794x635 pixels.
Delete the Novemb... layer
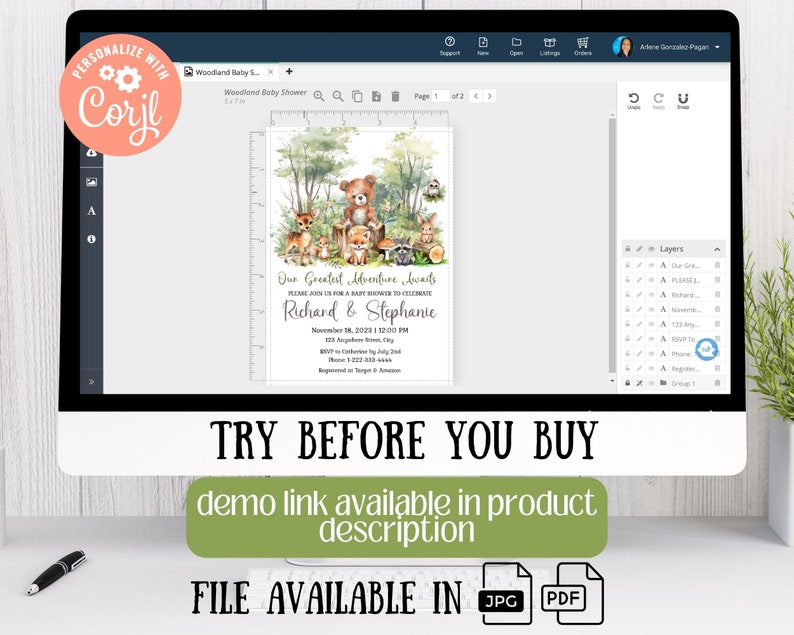click(x=717, y=309)
